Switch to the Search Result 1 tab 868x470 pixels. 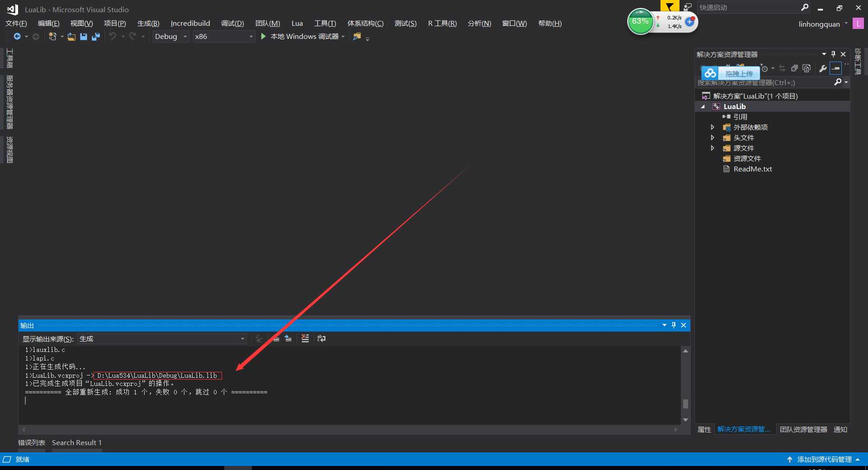coord(77,442)
